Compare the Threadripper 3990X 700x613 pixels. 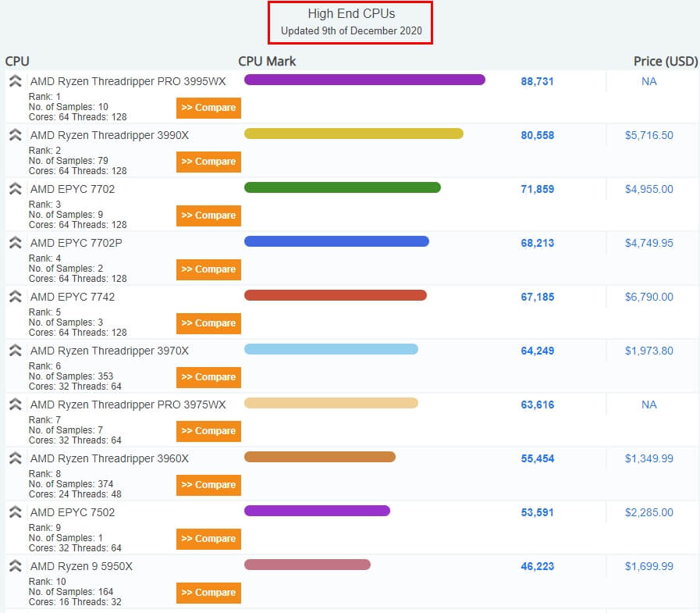click(x=208, y=162)
